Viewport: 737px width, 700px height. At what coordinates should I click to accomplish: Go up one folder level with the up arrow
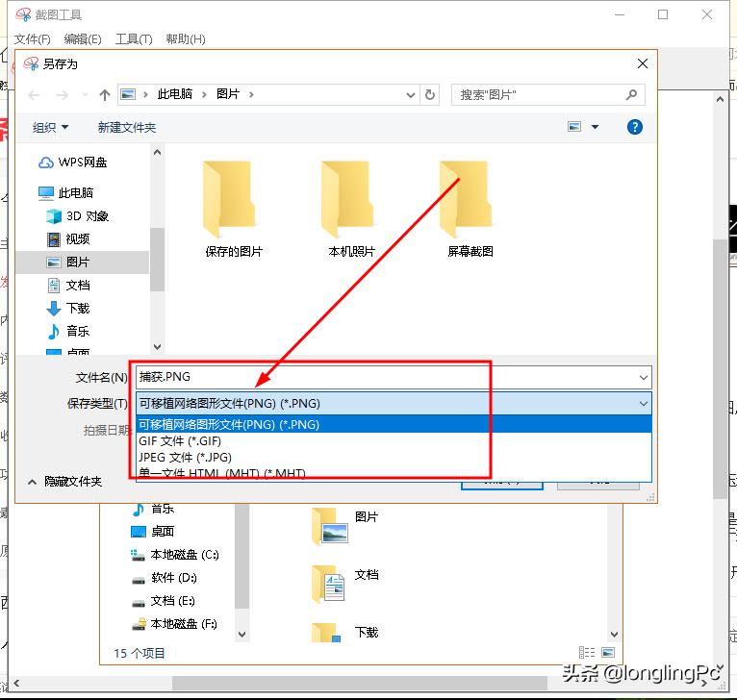click(104, 95)
